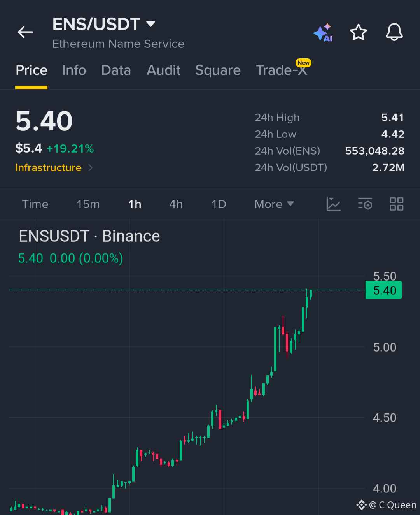Select the 1D interval

[x=219, y=204]
